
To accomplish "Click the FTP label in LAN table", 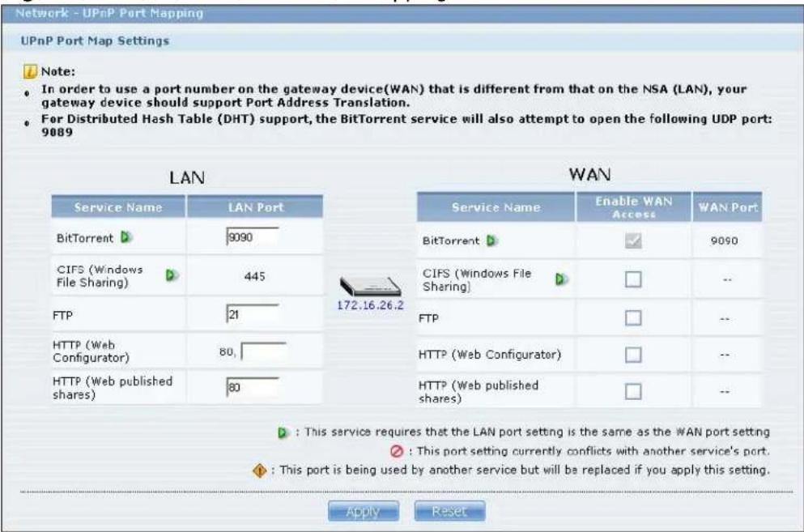I will 62,316.
